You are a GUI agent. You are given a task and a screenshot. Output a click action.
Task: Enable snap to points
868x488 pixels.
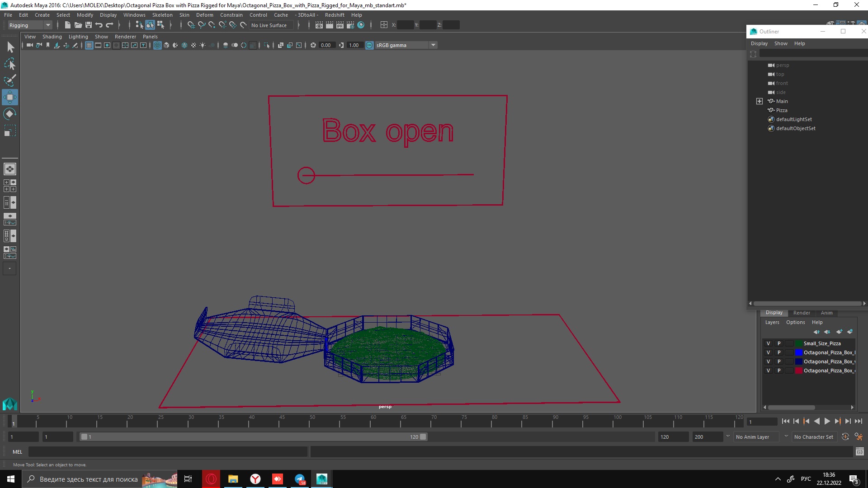pyautogui.click(x=212, y=25)
